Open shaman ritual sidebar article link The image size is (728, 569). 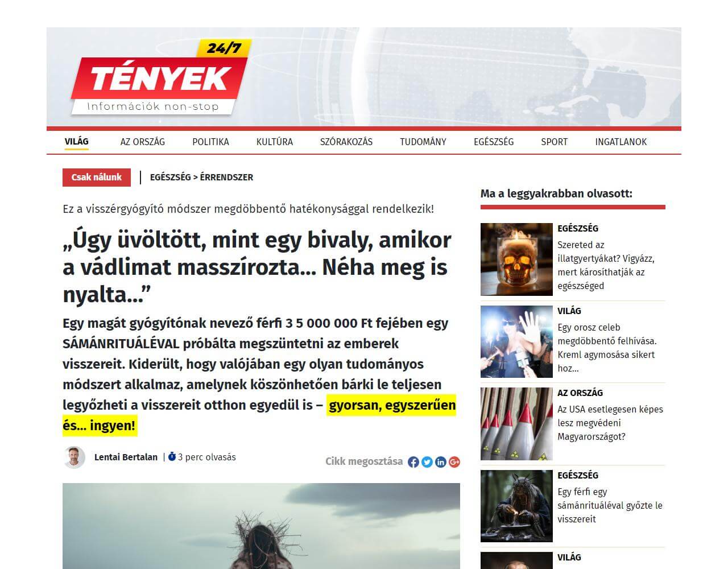click(610, 505)
